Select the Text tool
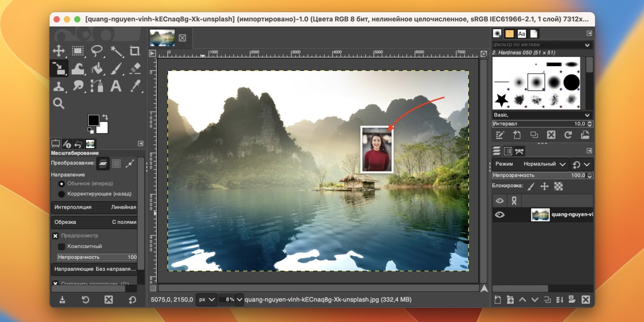The height and width of the screenshot is (322, 644). pyautogui.click(x=116, y=86)
